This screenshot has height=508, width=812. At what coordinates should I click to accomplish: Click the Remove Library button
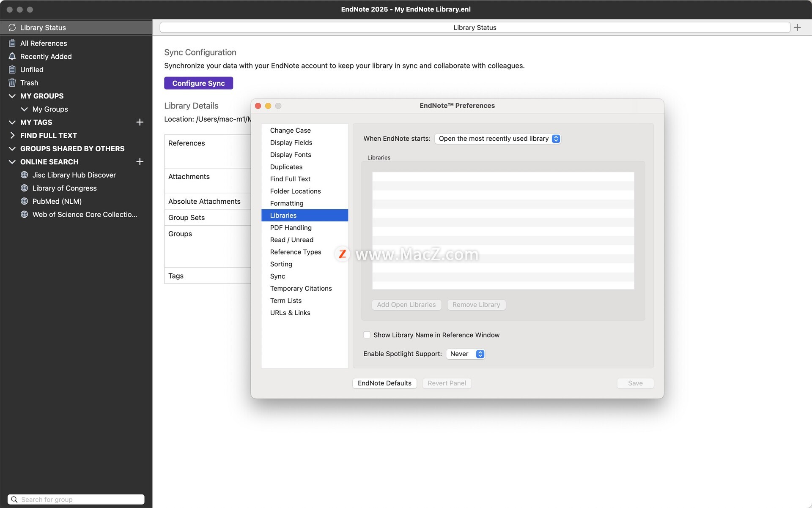(476, 305)
